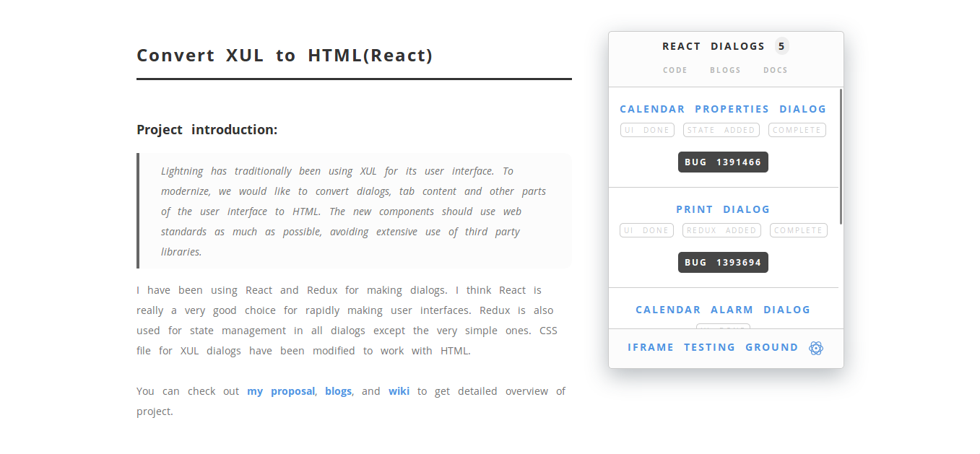This screenshot has width=980, height=454.
Task: Open the 'wiki' hyperlink
Action: click(x=399, y=390)
